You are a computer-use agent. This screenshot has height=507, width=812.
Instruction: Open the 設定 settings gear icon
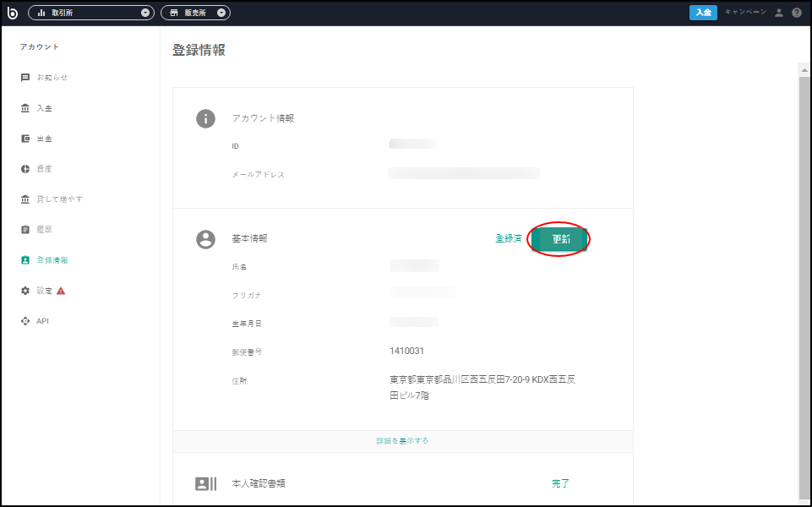(25, 290)
